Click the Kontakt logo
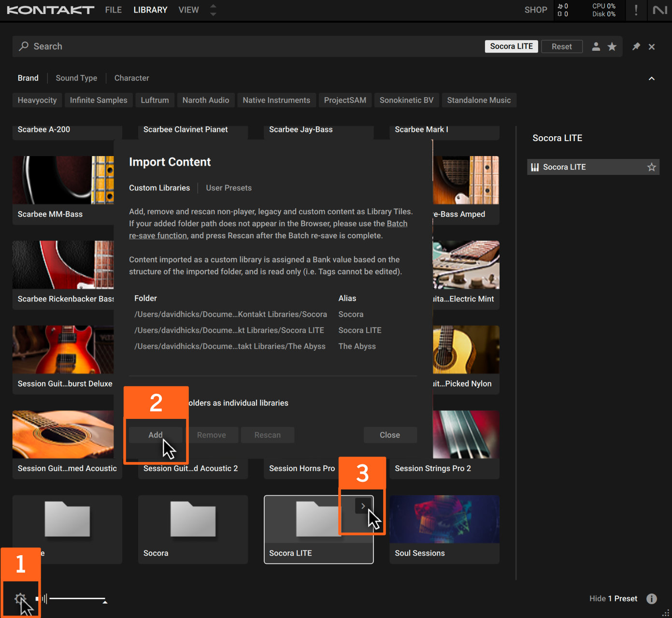Screen dimensions: 672x618 click(50, 10)
